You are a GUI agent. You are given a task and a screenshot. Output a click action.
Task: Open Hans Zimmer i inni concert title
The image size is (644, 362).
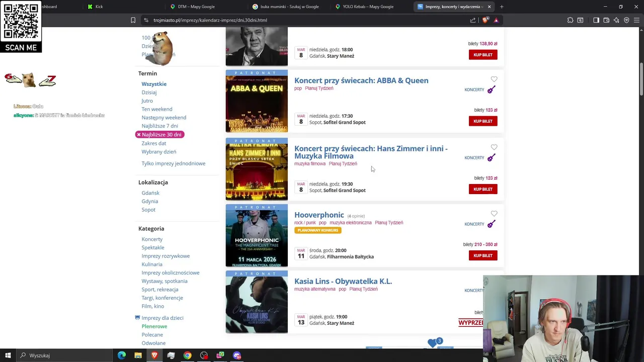point(371,152)
